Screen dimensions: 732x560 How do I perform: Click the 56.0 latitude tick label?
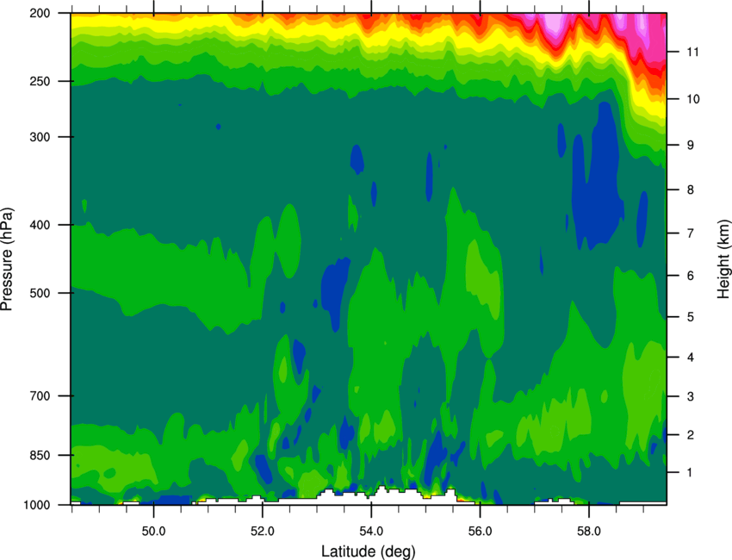(x=481, y=532)
